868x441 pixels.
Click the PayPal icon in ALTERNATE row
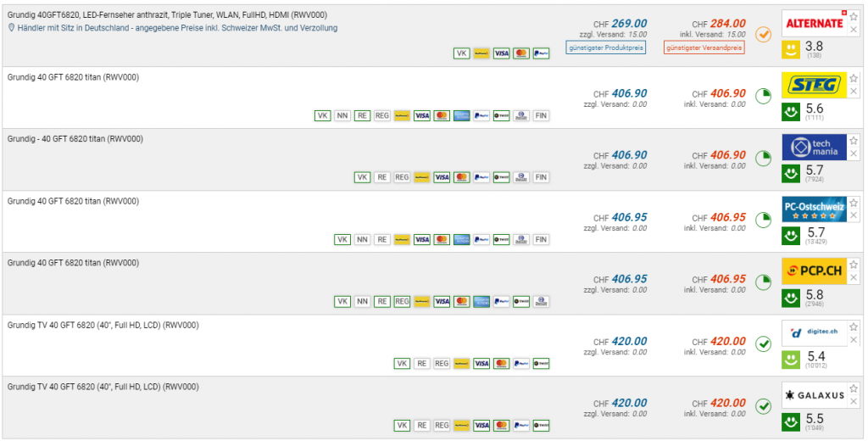click(541, 53)
